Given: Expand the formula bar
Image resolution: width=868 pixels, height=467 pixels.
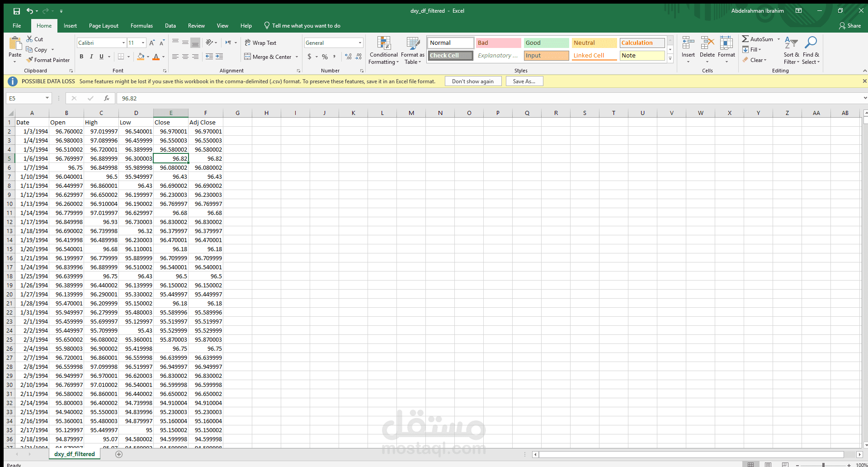Looking at the screenshot, I should click(x=865, y=98).
